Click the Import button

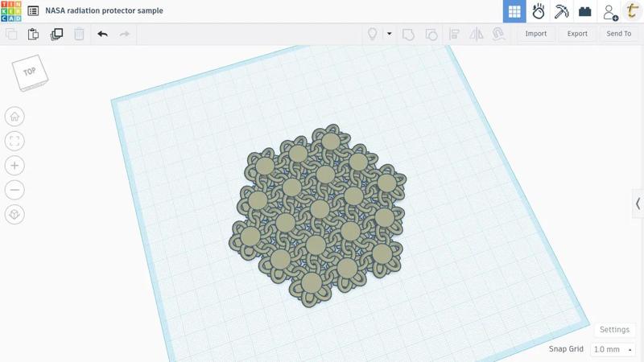535,34
